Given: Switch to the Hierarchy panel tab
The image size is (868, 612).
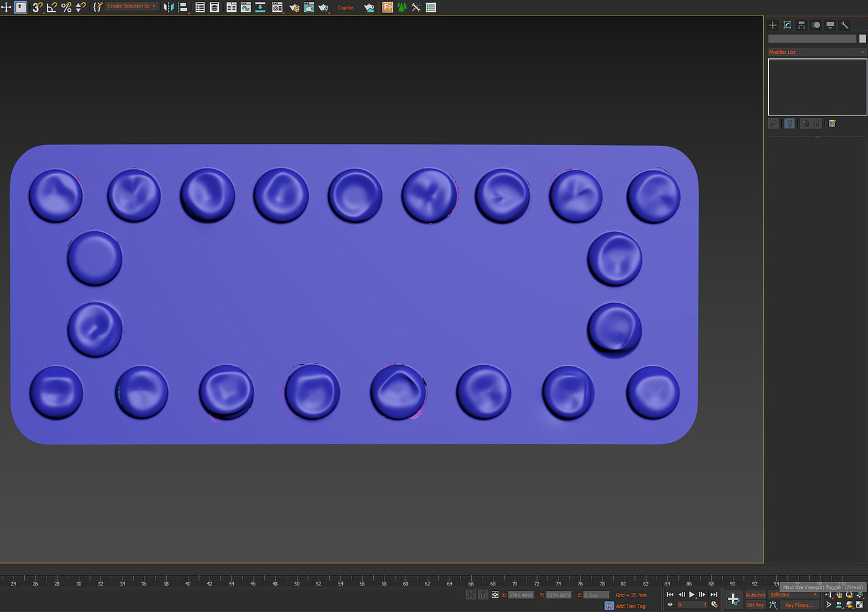Looking at the screenshot, I should (802, 25).
